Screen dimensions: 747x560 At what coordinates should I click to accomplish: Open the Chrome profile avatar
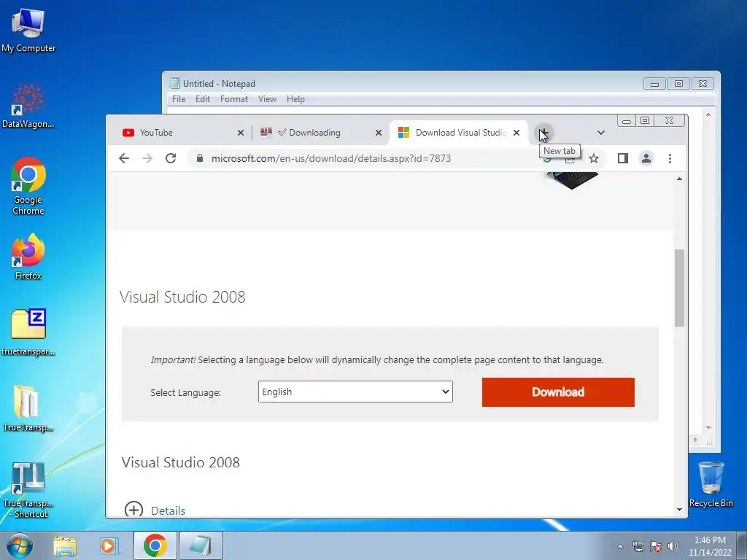point(646,158)
